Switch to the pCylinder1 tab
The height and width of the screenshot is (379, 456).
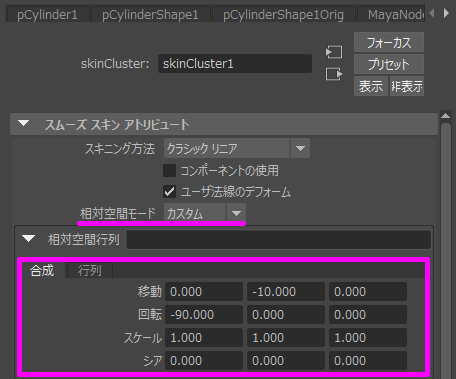[x=47, y=15]
